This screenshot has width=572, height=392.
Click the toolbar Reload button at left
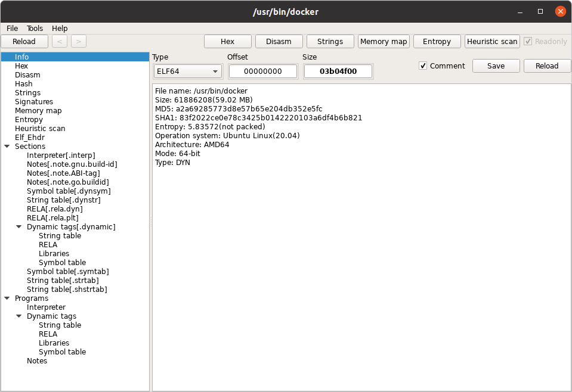coord(24,42)
